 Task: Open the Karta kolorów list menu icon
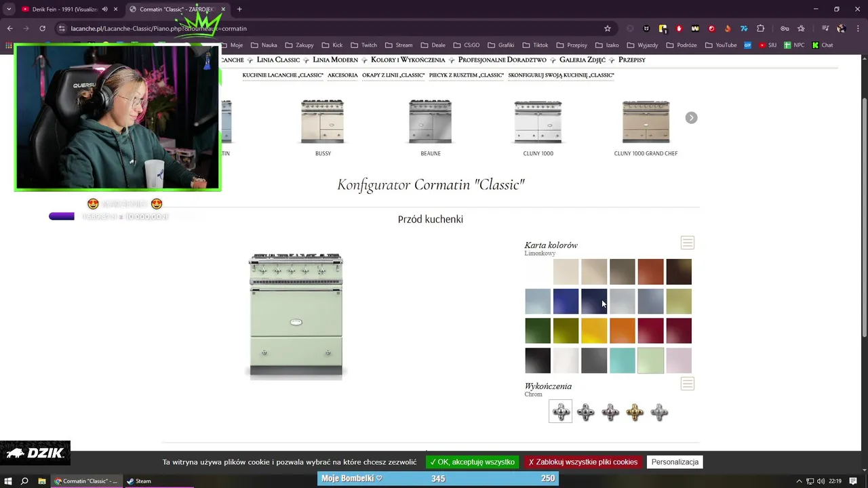688,243
